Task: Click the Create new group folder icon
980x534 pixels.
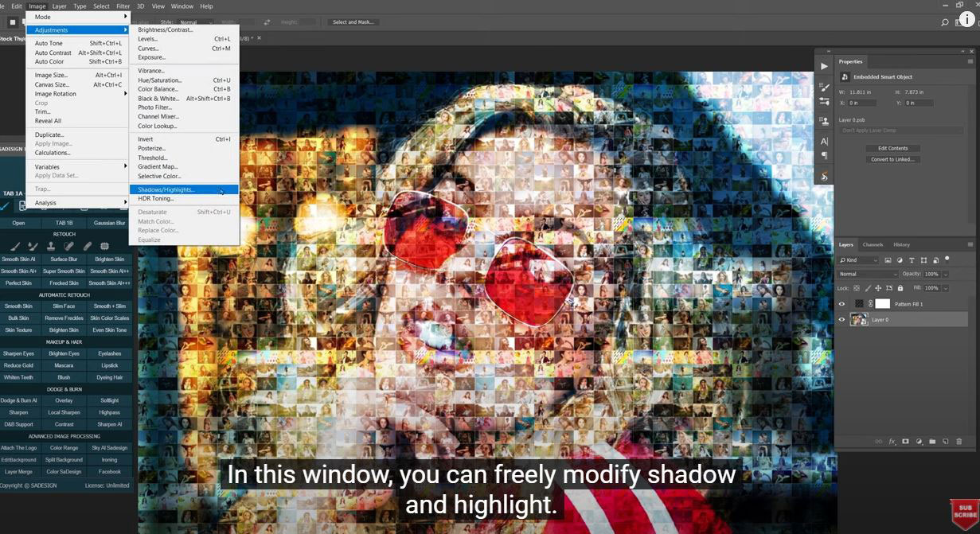Action: point(932,442)
